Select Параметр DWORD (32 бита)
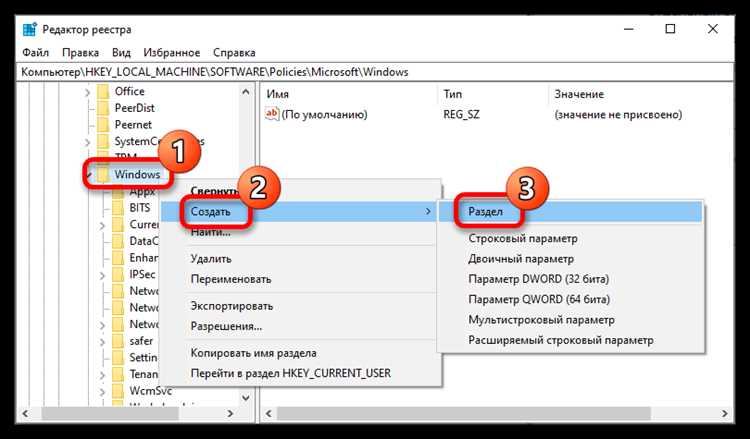The image size is (750, 439). (x=571, y=279)
